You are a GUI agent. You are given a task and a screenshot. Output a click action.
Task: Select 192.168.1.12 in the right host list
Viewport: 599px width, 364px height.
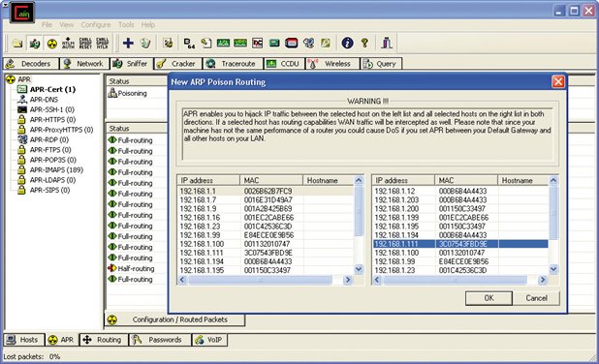[460, 191]
